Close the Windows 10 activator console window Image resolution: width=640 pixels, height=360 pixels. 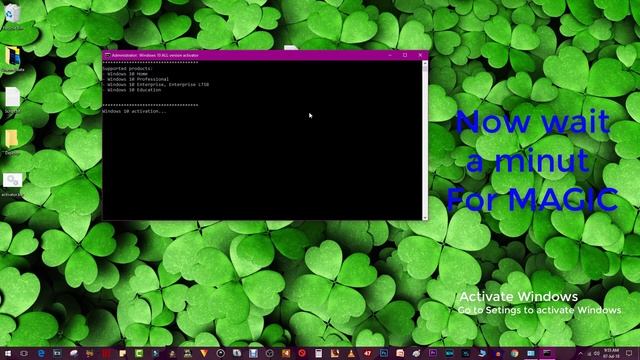pyautogui.click(x=420, y=55)
